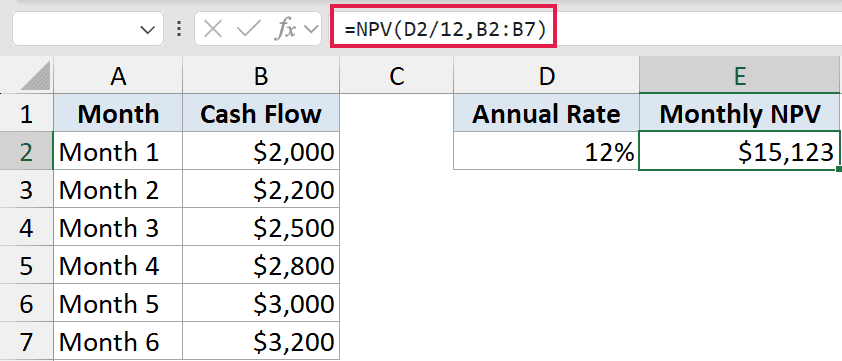
Task: Select column E header
Action: click(x=740, y=76)
